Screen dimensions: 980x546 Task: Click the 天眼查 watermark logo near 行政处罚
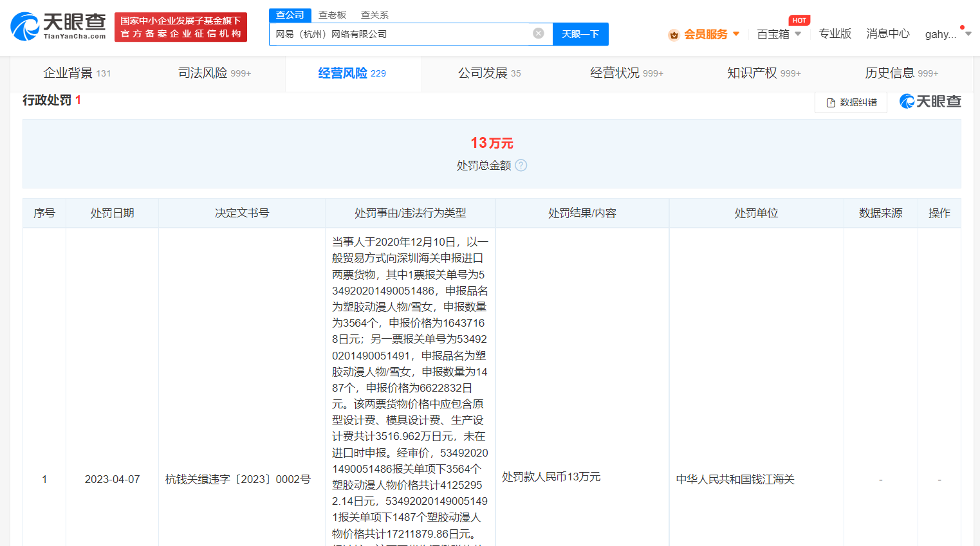930,101
